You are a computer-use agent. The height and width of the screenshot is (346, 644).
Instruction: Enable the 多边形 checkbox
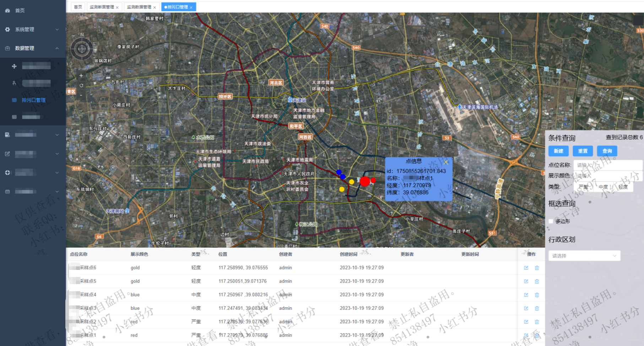pos(551,221)
